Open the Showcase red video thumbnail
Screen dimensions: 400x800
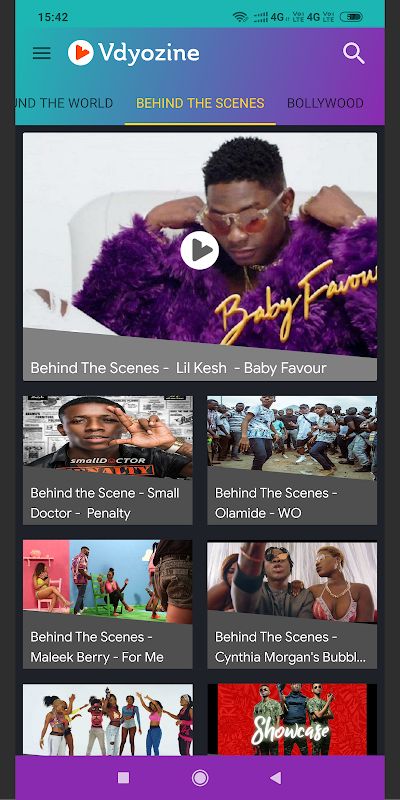(292, 719)
